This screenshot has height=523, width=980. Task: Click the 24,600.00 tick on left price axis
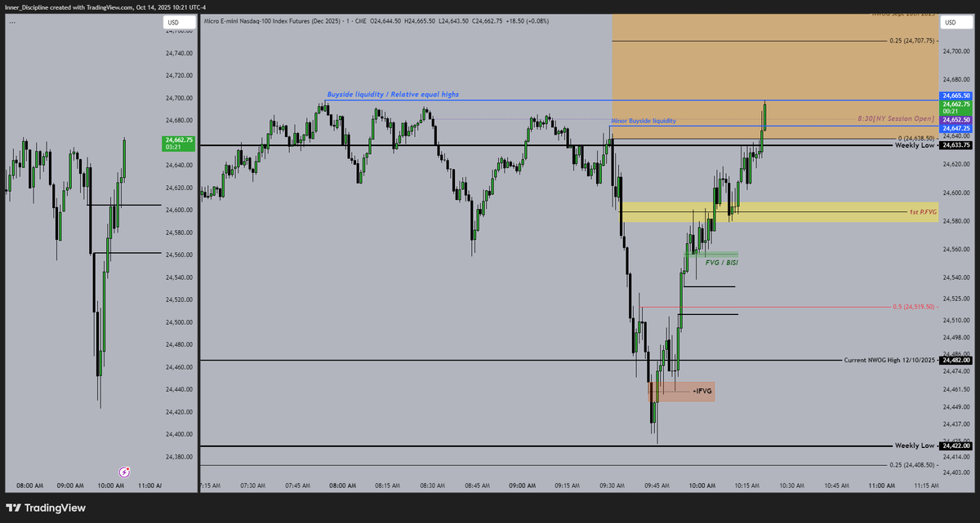coord(179,210)
